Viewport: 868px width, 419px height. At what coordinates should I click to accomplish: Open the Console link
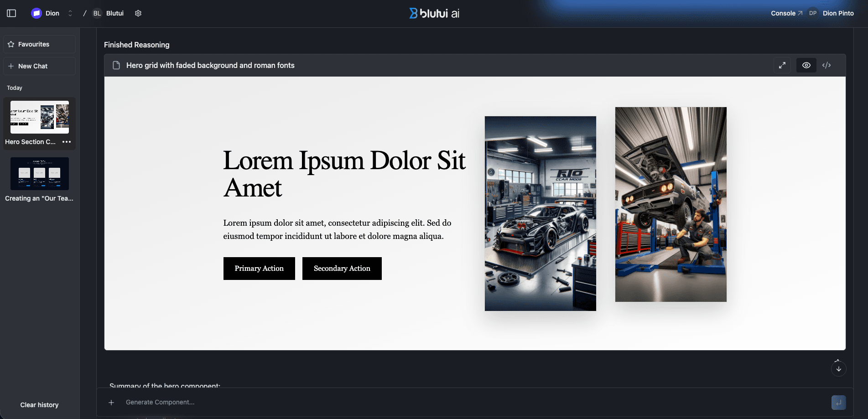pyautogui.click(x=786, y=13)
